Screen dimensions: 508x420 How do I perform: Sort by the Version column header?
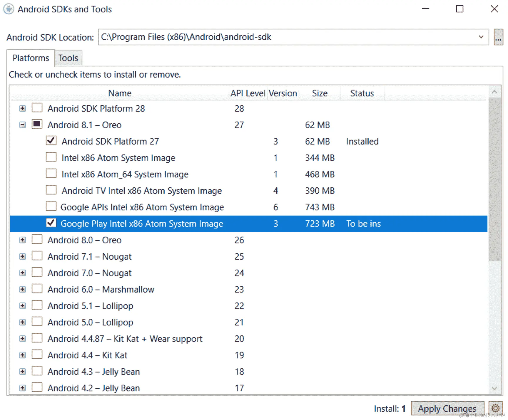pos(283,93)
